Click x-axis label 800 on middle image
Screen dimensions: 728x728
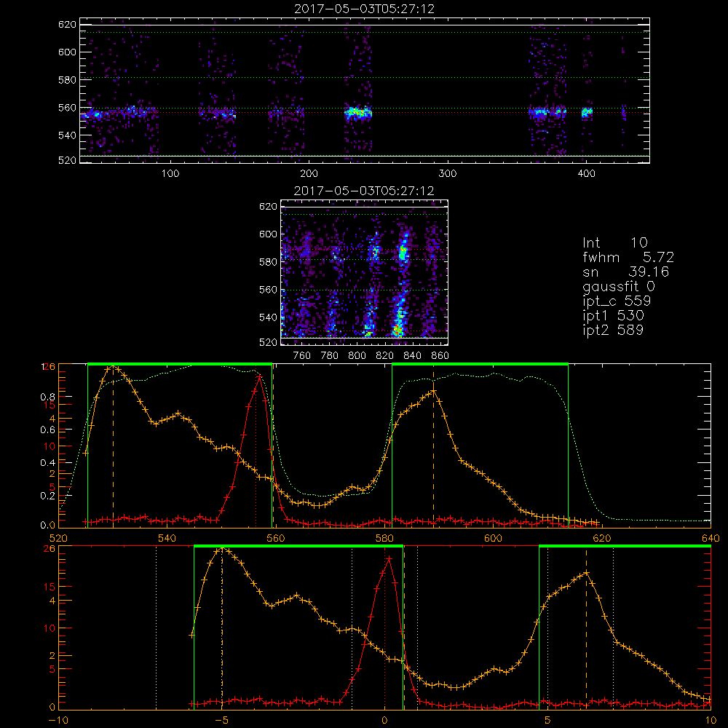[x=357, y=356]
